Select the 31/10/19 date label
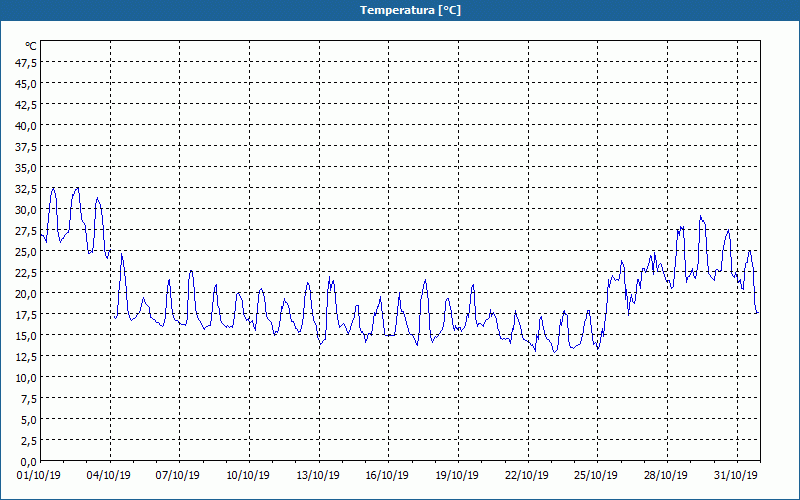The image size is (800, 500). point(736,475)
